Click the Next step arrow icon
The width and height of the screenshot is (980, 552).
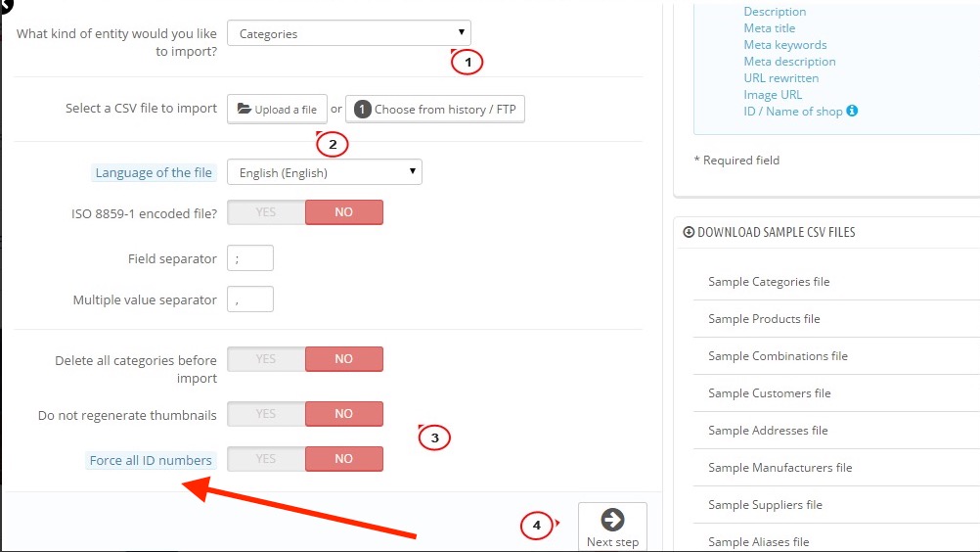pos(612,520)
